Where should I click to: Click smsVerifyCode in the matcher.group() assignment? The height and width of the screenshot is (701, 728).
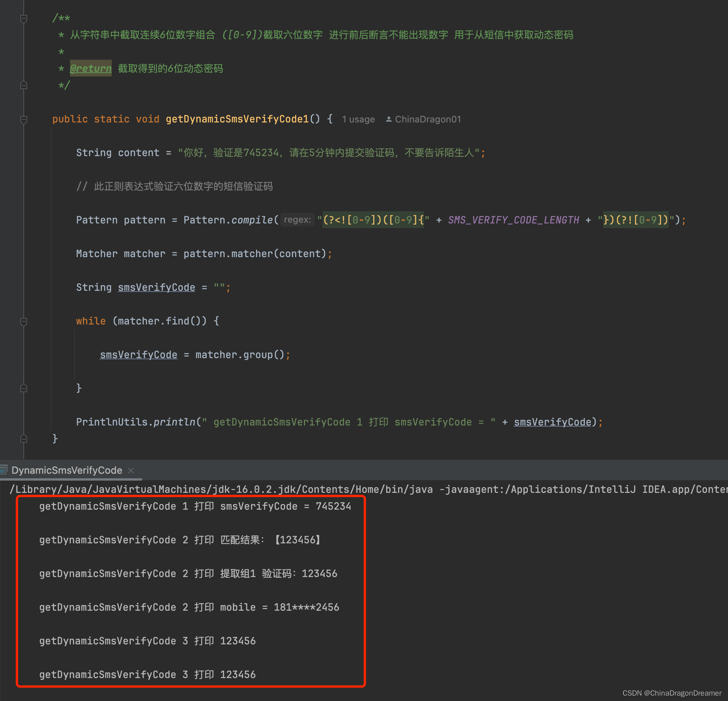pyautogui.click(x=139, y=355)
